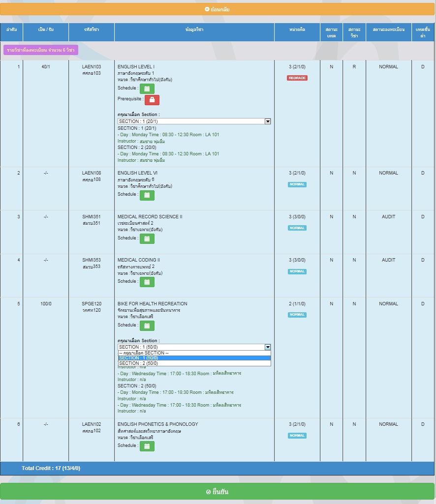The height and width of the screenshot is (504, 436).
Task: Click the สถานะเกรด column header
Action: click(x=331, y=32)
